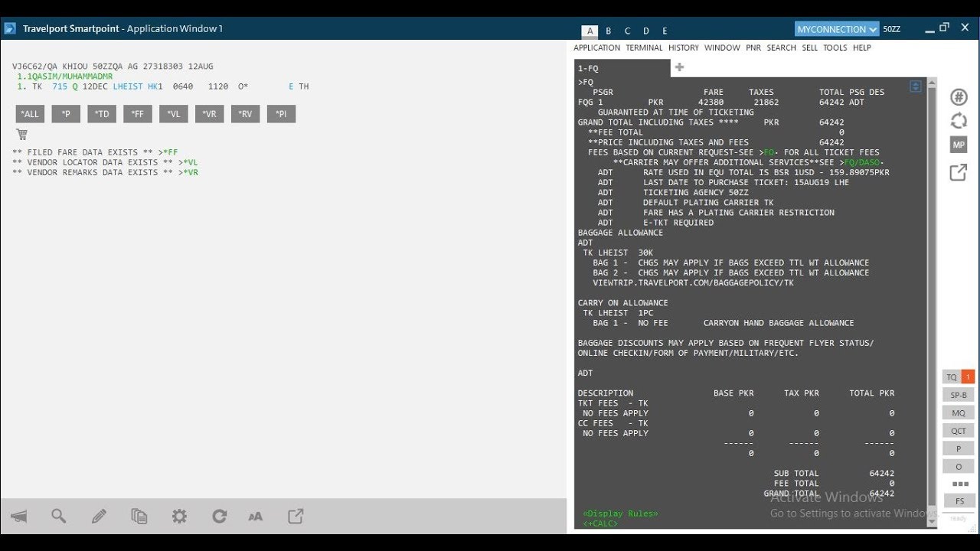Open settings gear icon in bottom toolbar
Screen dimensions: 980x551
click(179, 517)
